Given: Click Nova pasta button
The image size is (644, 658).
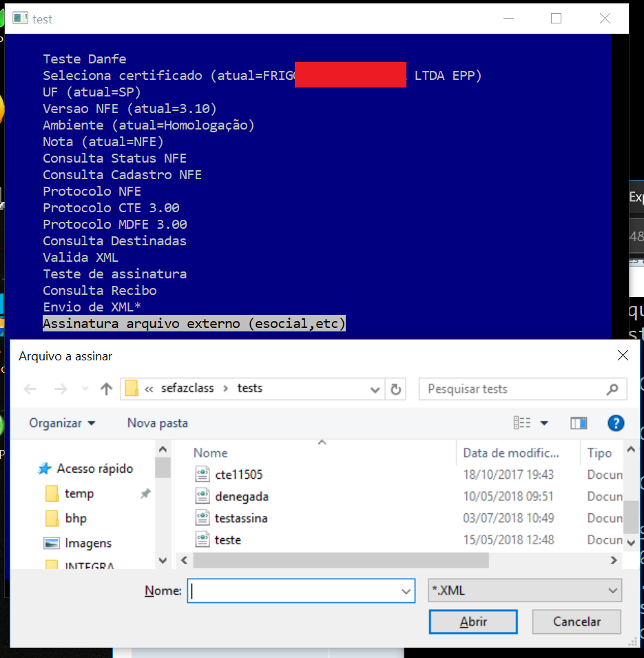Looking at the screenshot, I should click(x=157, y=423).
